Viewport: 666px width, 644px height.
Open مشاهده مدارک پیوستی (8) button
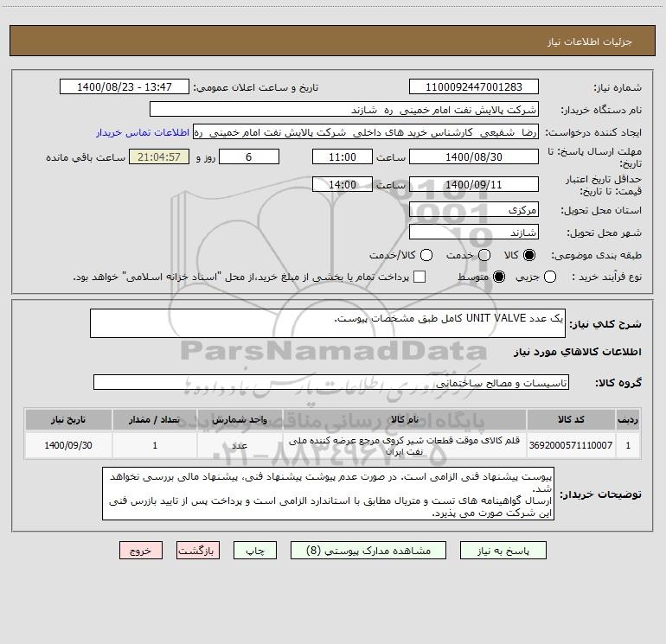coord(368,550)
